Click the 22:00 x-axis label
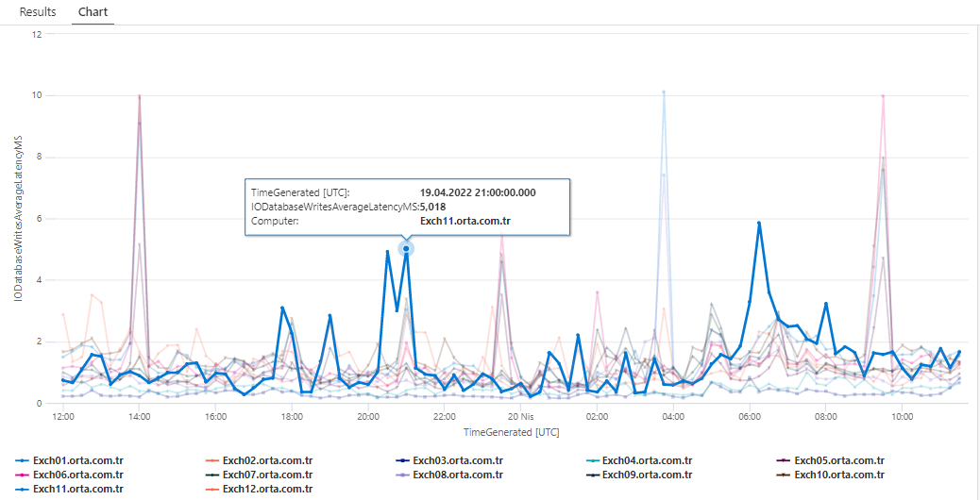980x500 pixels. (444, 415)
